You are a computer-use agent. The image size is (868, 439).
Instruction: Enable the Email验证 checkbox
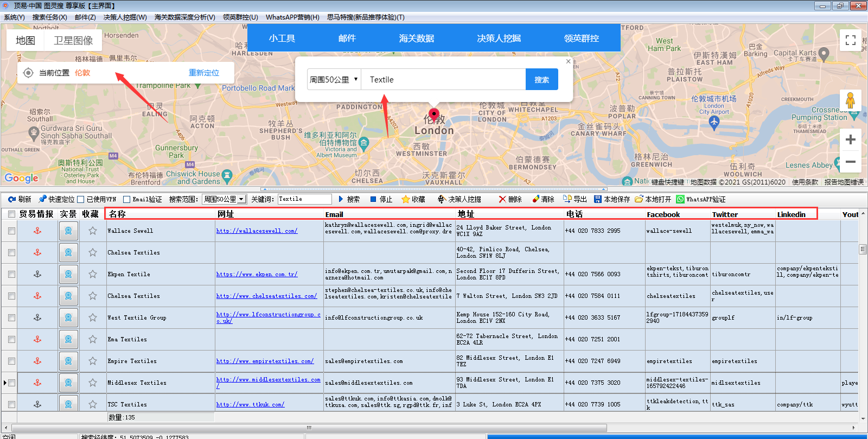coord(126,199)
